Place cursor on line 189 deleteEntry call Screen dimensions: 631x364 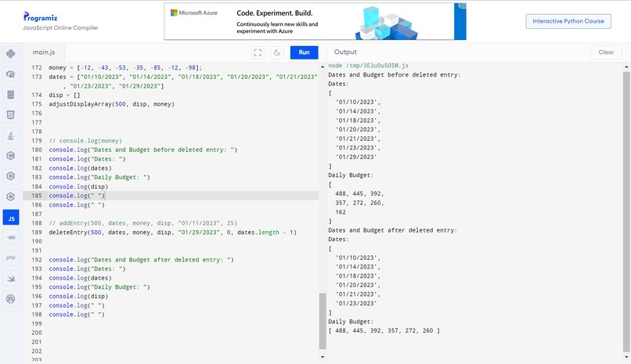point(173,232)
